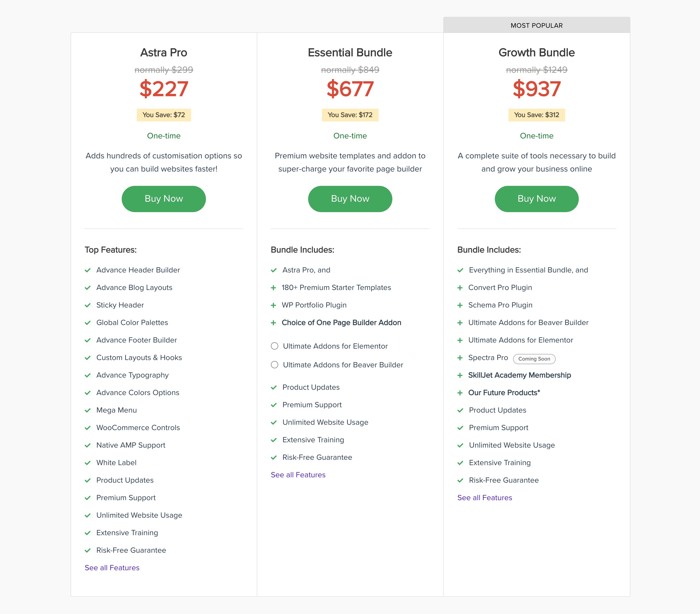Click the MOST POPULAR banner
Image resolution: width=700 pixels, height=614 pixels.
[536, 25]
